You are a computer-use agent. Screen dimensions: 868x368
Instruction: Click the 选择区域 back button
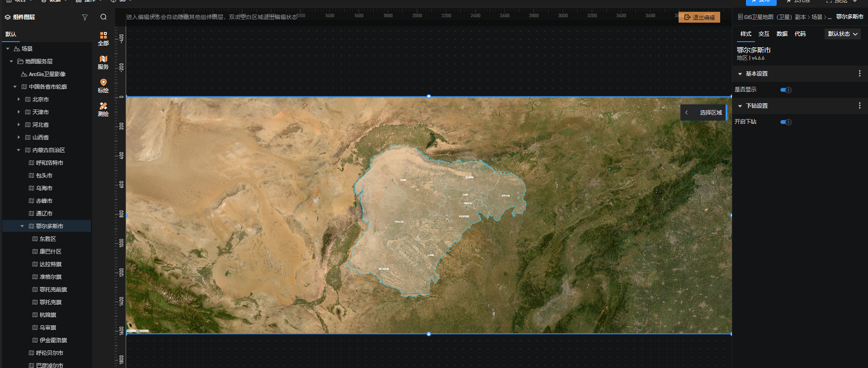coord(686,113)
